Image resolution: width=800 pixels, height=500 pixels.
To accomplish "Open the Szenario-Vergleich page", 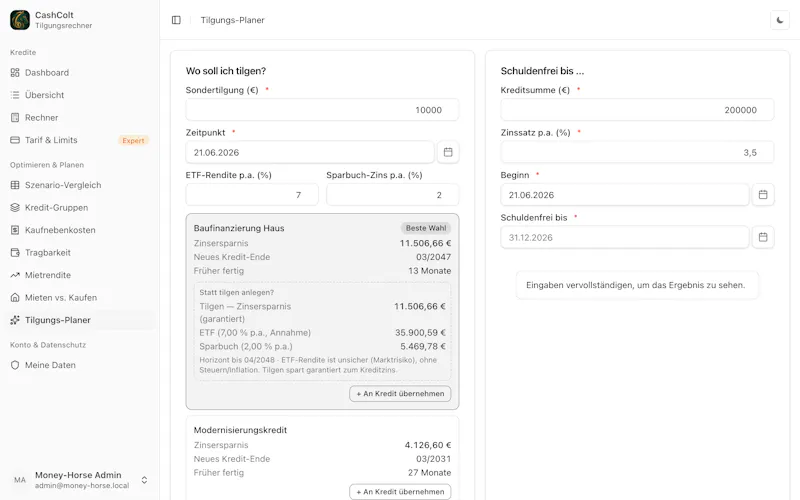I will pos(80,185).
